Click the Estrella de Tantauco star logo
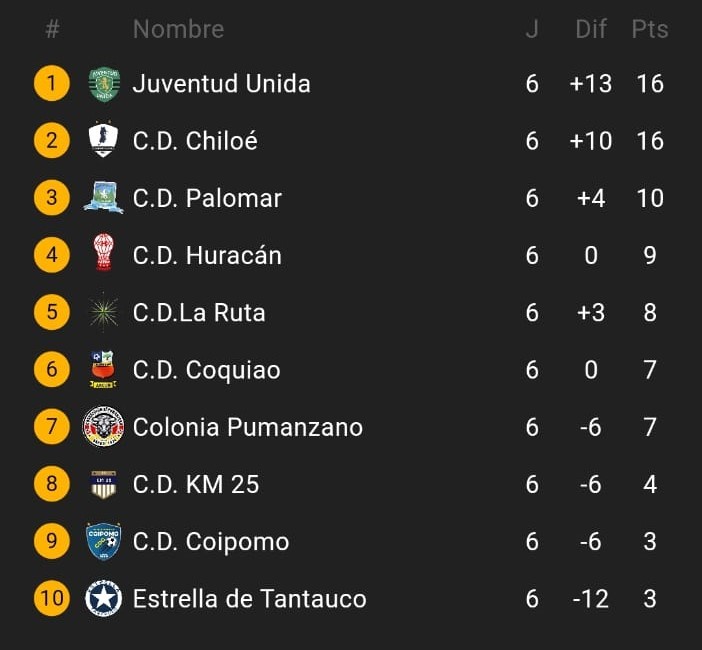The height and width of the screenshot is (650, 702). pyautogui.click(x=103, y=599)
